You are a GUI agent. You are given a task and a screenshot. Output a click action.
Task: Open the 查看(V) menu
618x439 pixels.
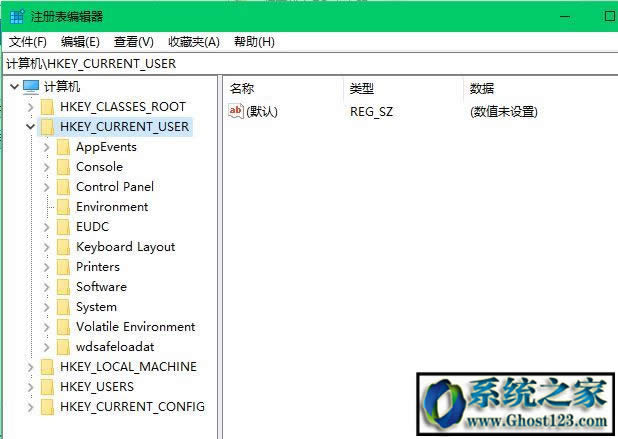click(x=133, y=41)
